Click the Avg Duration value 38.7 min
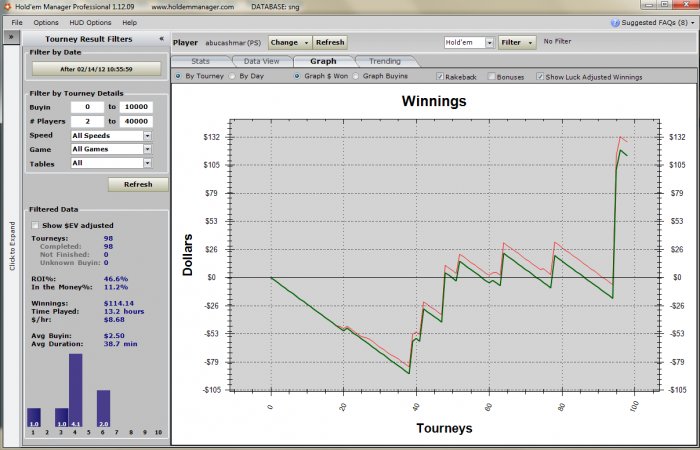700x450 pixels. pyautogui.click(x=121, y=344)
